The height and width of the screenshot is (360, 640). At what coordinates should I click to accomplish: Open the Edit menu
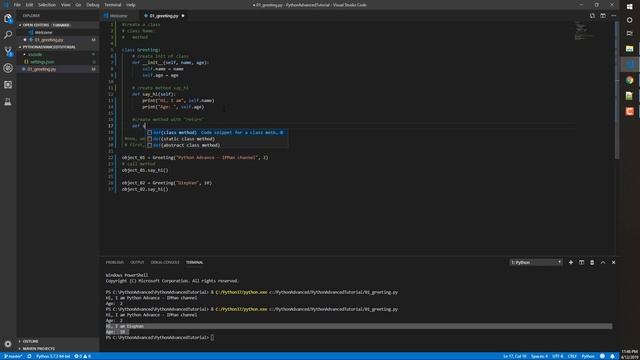[x=29, y=5]
